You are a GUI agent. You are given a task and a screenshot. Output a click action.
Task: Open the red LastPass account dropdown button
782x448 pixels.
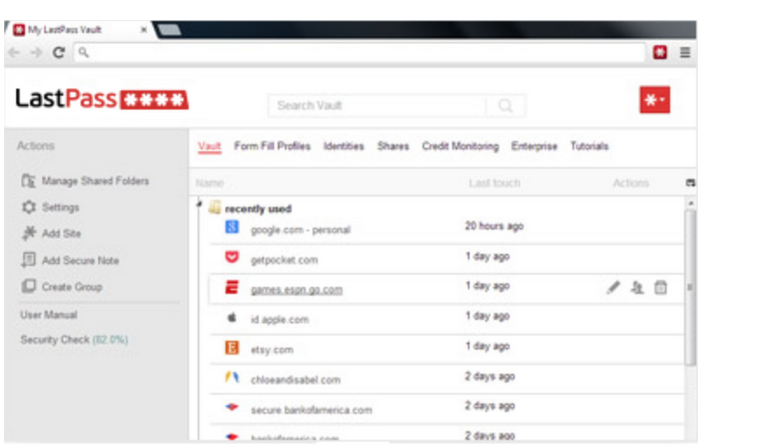pos(655,100)
